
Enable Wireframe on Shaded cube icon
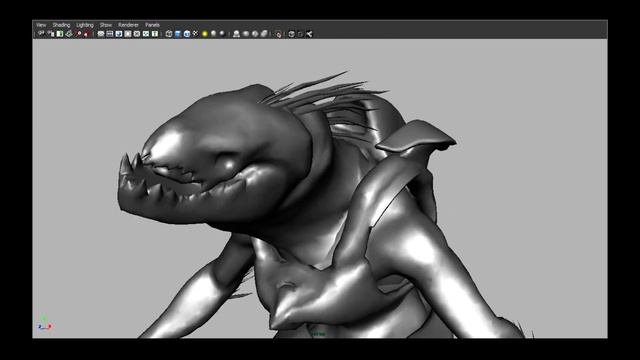pyautogui.click(x=187, y=34)
